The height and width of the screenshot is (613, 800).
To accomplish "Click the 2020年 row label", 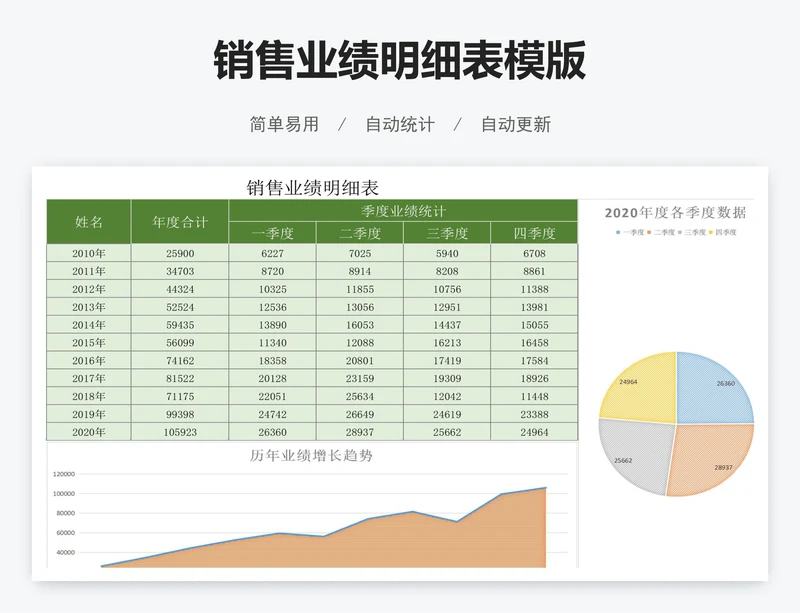I will [89, 432].
